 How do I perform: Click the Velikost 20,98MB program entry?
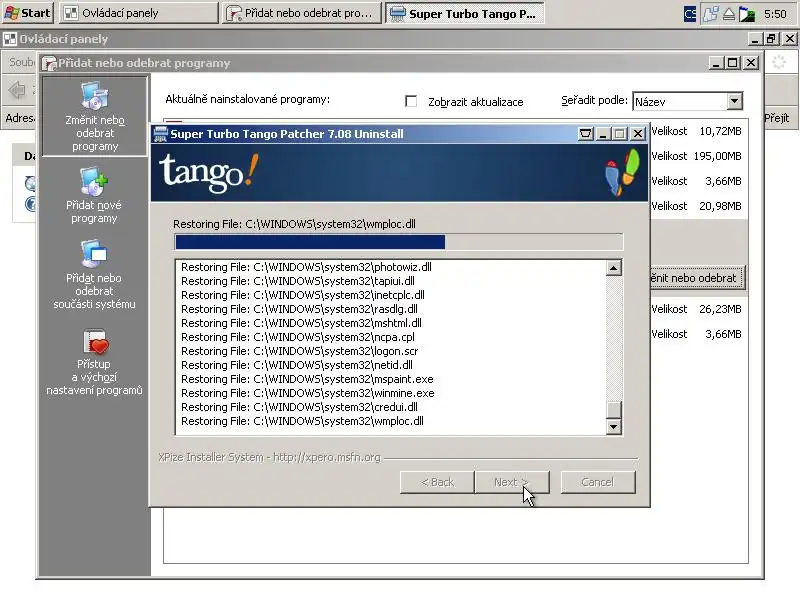pyautogui.click(x=696, y=206)
